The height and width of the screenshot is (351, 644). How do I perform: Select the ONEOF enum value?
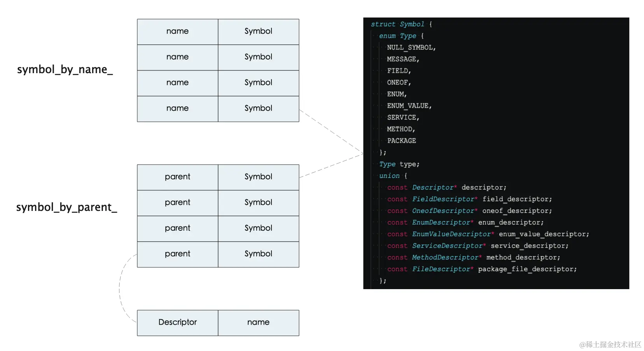coord(399,82)
